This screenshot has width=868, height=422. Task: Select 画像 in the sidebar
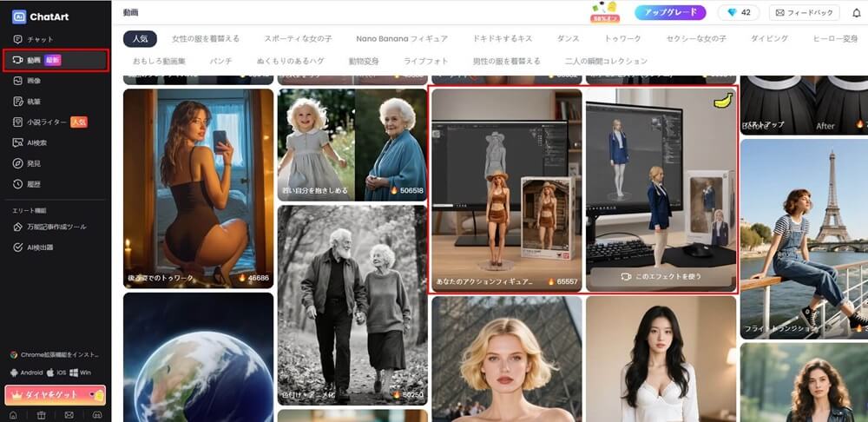[x=34, y=81]
